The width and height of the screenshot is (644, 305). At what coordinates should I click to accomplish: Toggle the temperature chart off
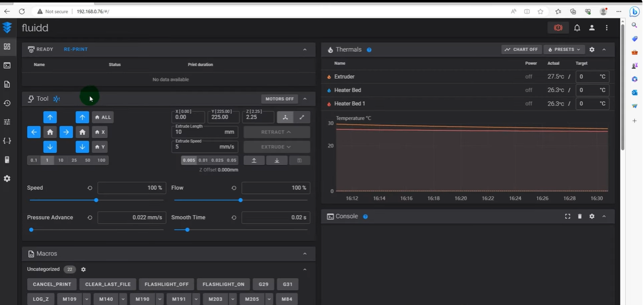[x=521, y=49]
